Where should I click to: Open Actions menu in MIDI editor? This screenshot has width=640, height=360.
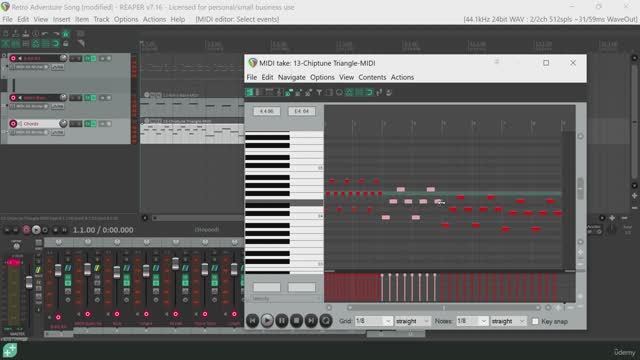click(x=402, y=77)
